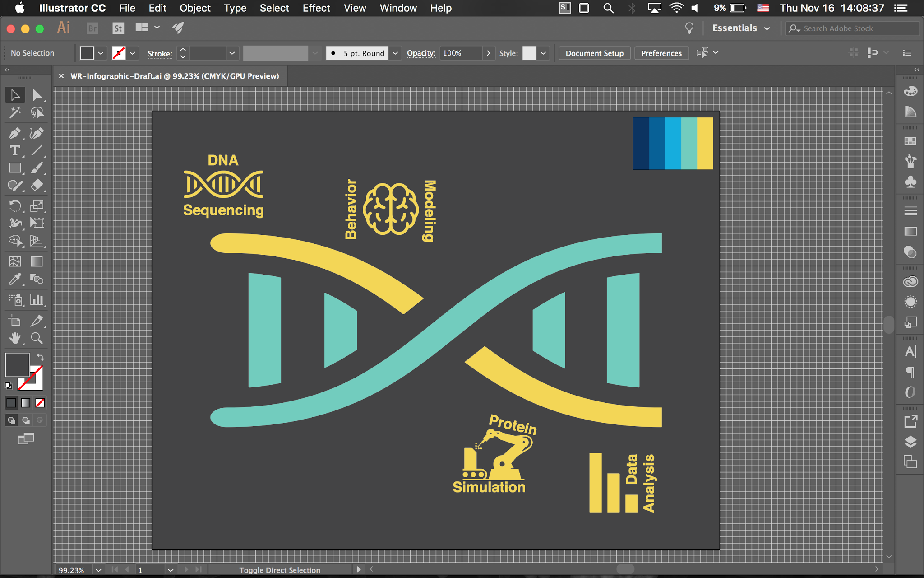Click the Document Setup button
924x578 pixels.
pyautogui.click(x=594, y=53)
